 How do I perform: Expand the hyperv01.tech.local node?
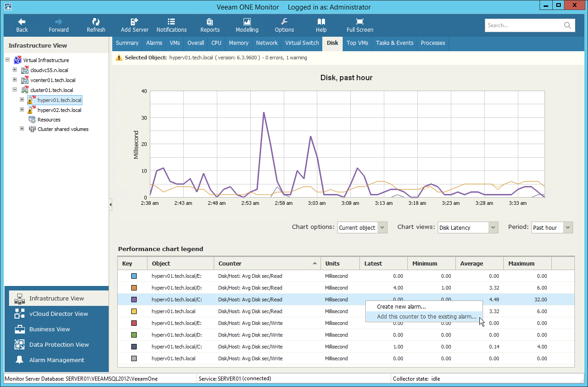coord(22,100)
